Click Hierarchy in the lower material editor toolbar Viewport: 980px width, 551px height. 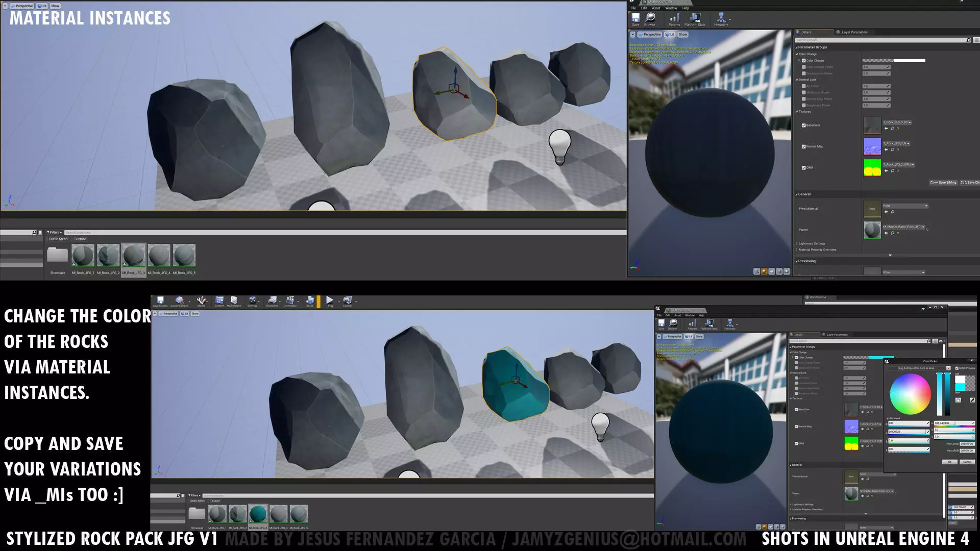[x=730, y=324]
